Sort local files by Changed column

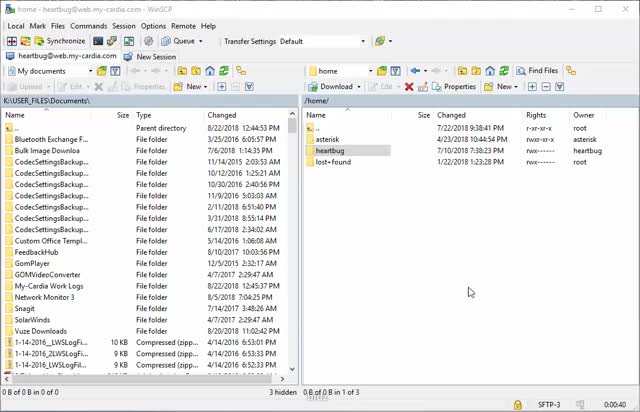click(245, 115)
